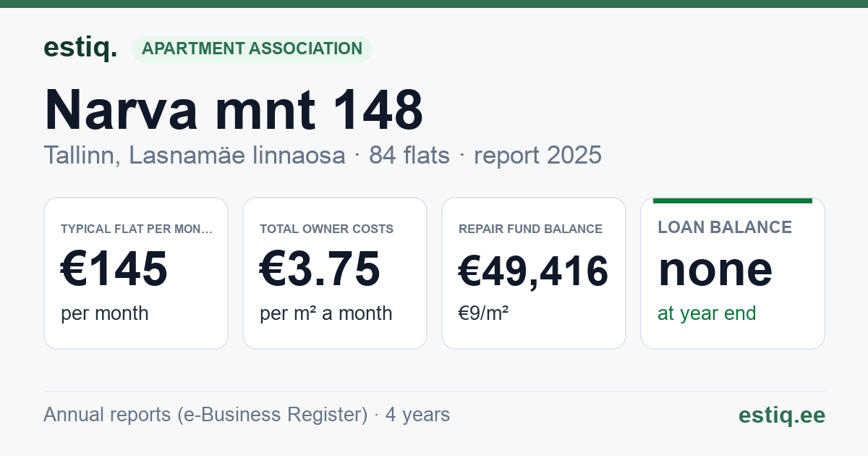Click the €49,416 amount

(533, 271)
